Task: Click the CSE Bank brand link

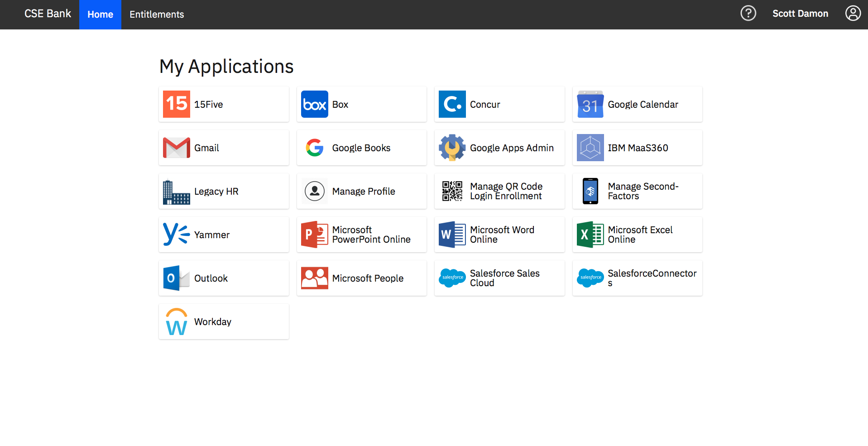Action: pos(48,14)
